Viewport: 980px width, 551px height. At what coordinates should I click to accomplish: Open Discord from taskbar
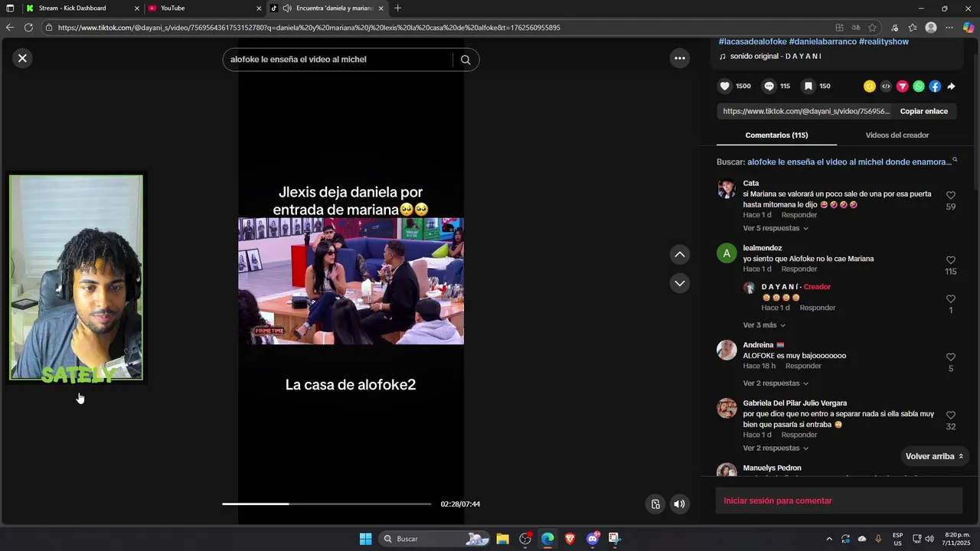point(593,539)
